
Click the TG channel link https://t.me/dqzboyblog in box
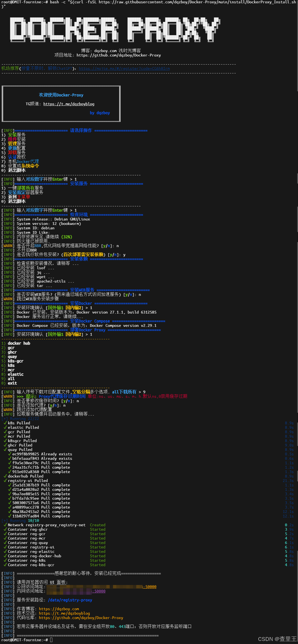69,104
